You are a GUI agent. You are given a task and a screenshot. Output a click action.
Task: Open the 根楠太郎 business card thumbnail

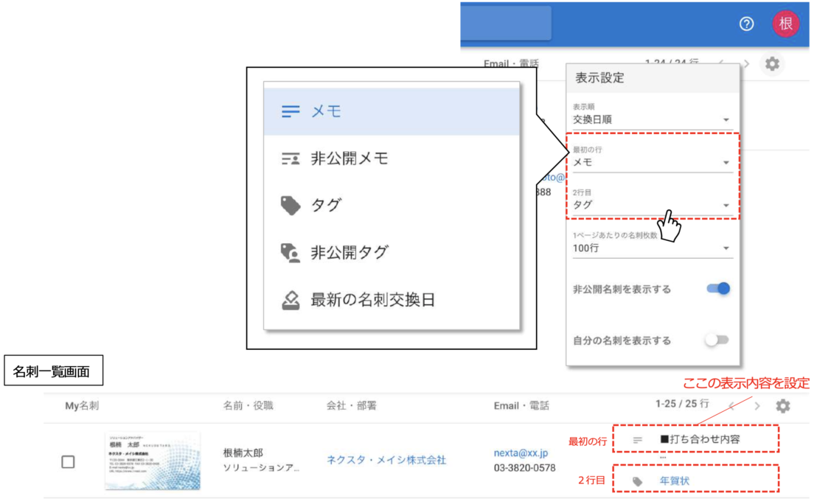[153, 461]
